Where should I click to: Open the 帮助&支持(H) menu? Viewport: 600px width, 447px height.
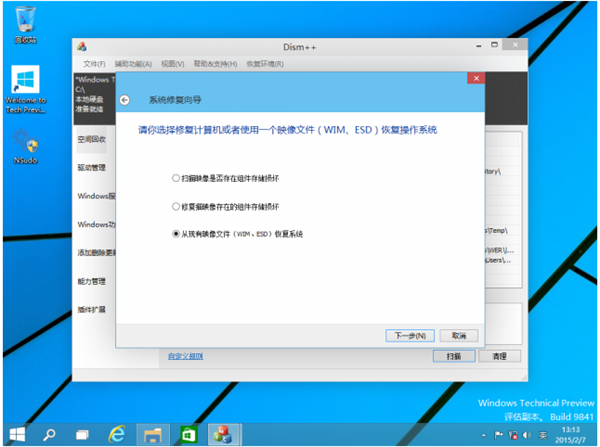click(215, 64)
